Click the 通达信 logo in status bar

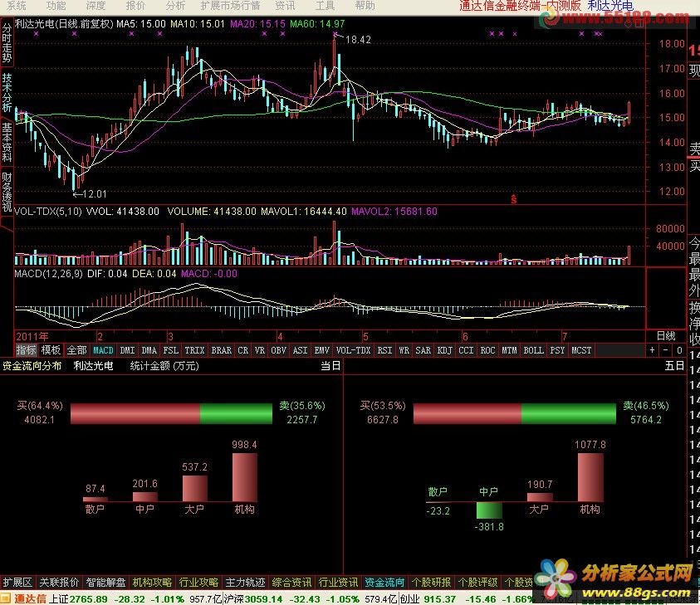[x=24, y=598]
